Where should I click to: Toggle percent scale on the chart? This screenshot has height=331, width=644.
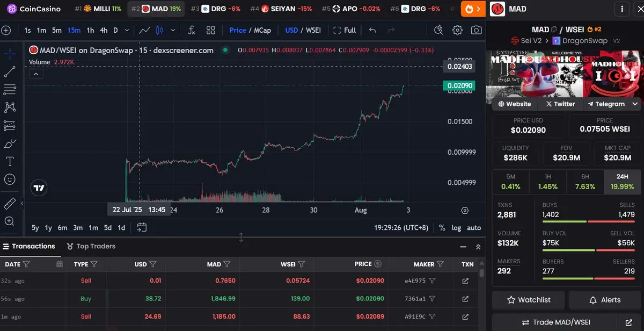click(x=442, y=227)
